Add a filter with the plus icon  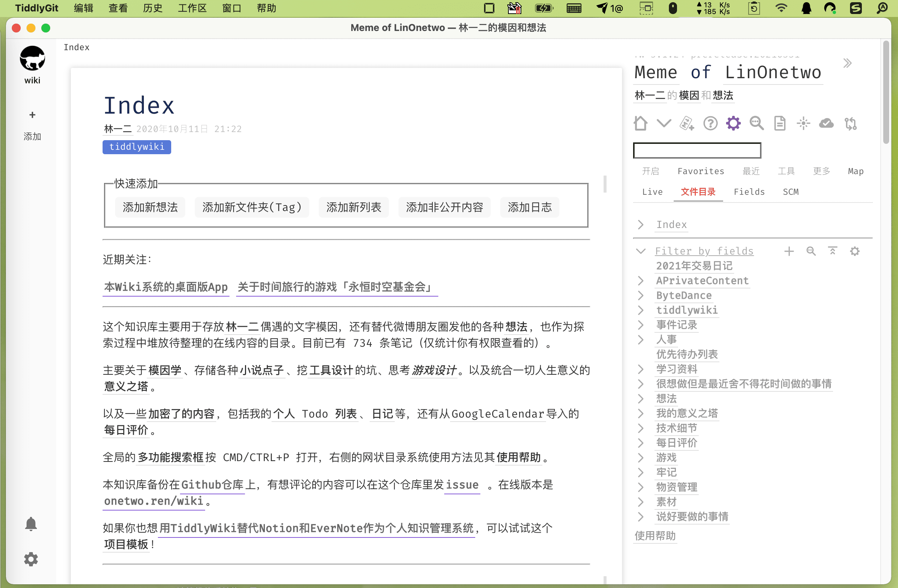pos(788,251)
